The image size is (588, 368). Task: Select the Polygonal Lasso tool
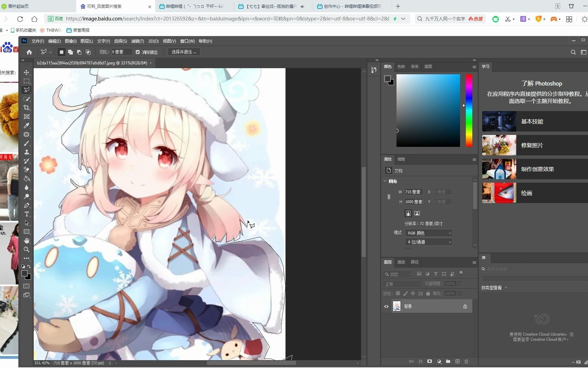(x=27, y=90)
